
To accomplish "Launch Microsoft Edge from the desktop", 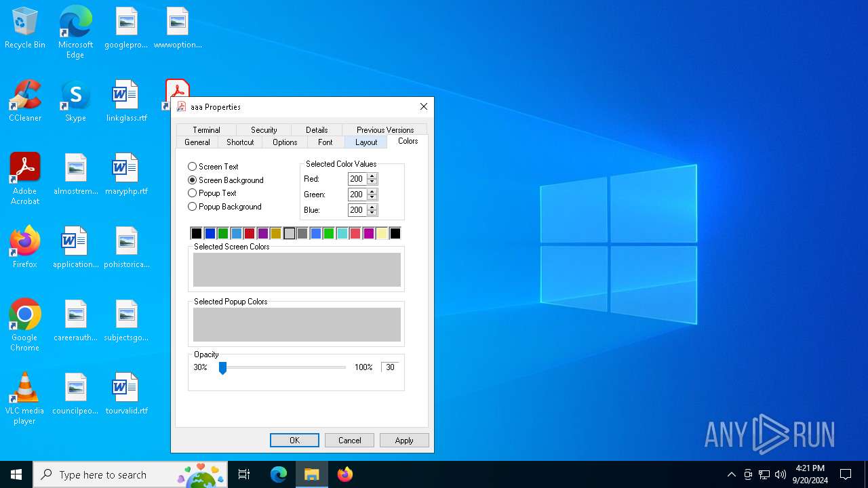I will (75, 32).
